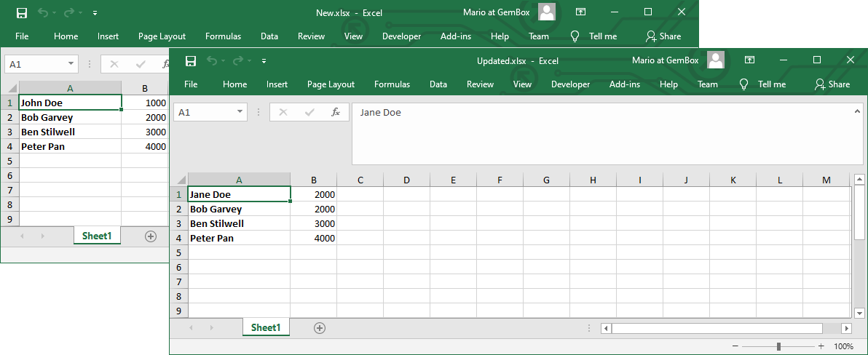
Task: Expand the Name Box dropdown in Updated.xlsx
Action: pyautogui.click(x=240, y=112)
